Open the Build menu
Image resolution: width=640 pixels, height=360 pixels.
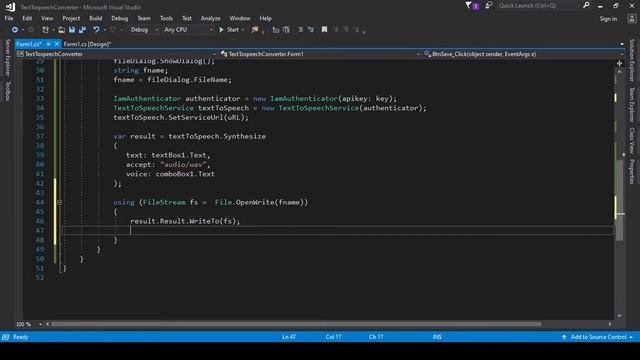tap(96, 18)
